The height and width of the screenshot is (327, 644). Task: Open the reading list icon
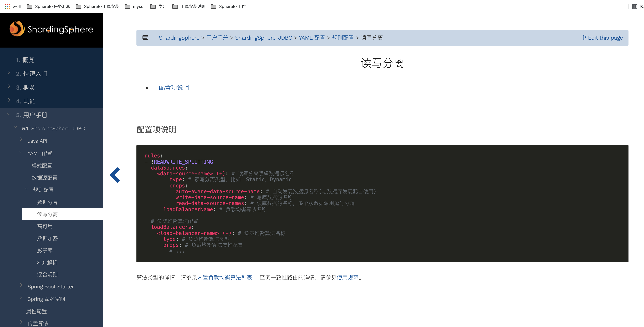click(635, 6)
